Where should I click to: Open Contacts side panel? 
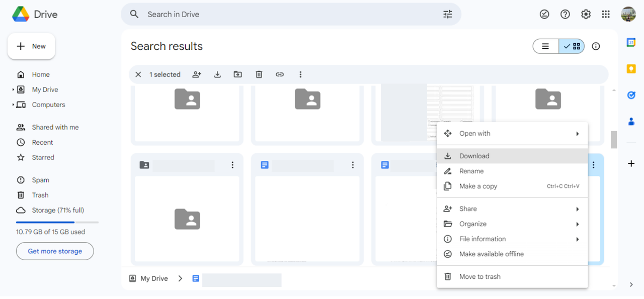point(631,121)
